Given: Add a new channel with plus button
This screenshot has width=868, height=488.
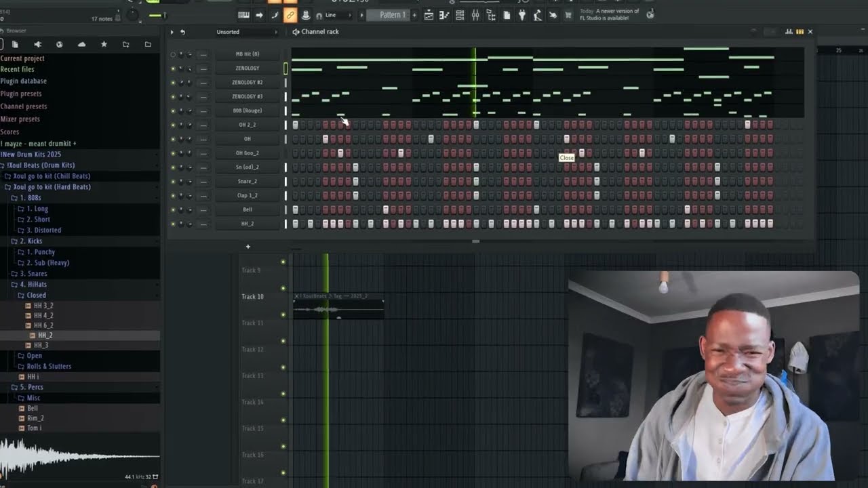Looking at the screenshot, I should click(x=248, y=247).
